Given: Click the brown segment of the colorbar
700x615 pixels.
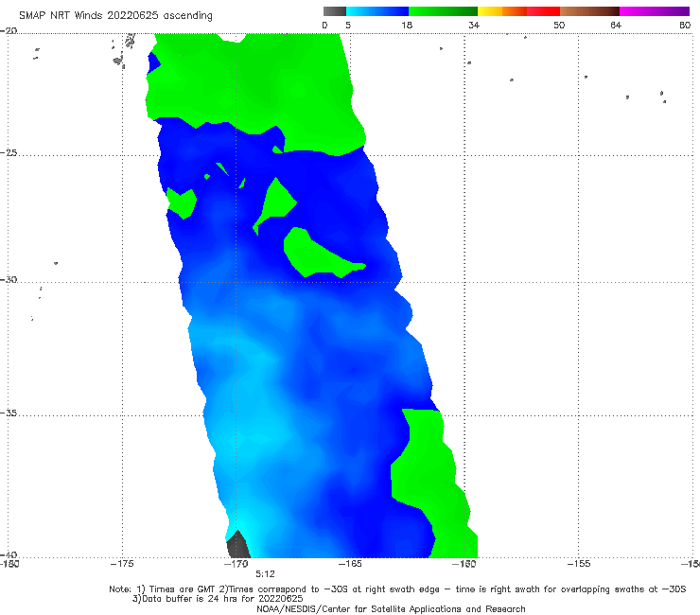Looking at the screenshot, I should pyautogui.click(x=589, y=11).
